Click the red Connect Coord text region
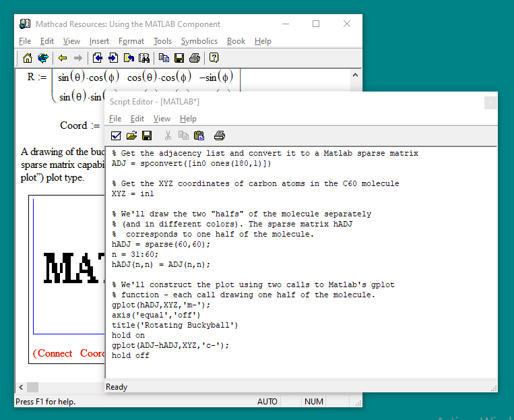 tap(67, 353)
